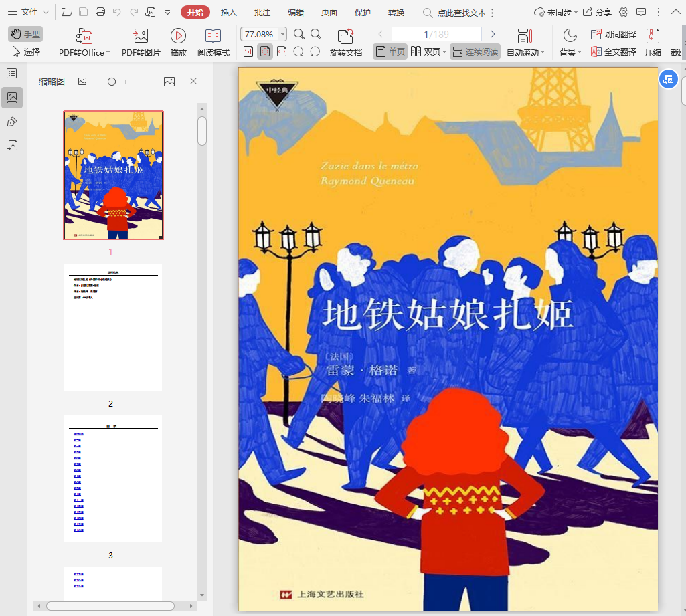Switch to the 转换 tab
The height and width of the screenshot is (616, 686).
tap(396, 12)
